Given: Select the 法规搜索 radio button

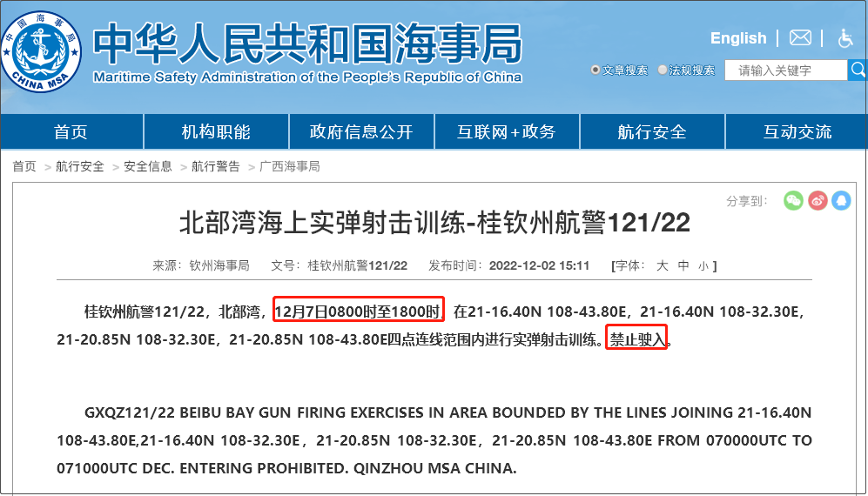Looking at the screenshot, I should (x=663, y=70).
